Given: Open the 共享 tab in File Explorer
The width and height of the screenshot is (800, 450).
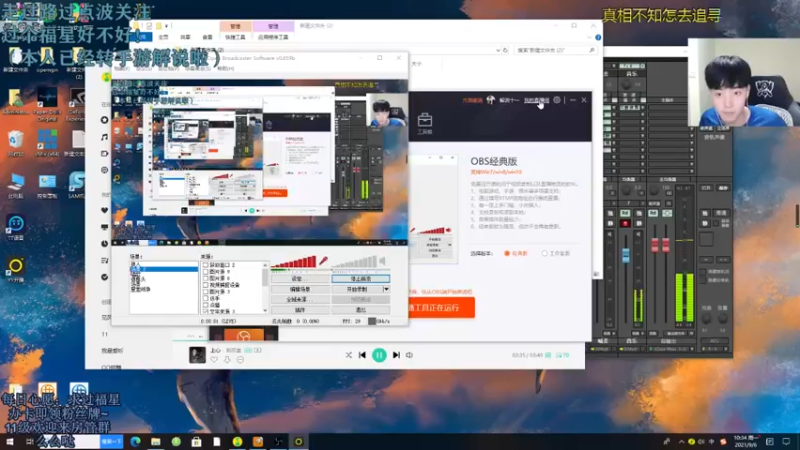Looking at the screenshot, I should pyautogui.click(x=185, y=37).
